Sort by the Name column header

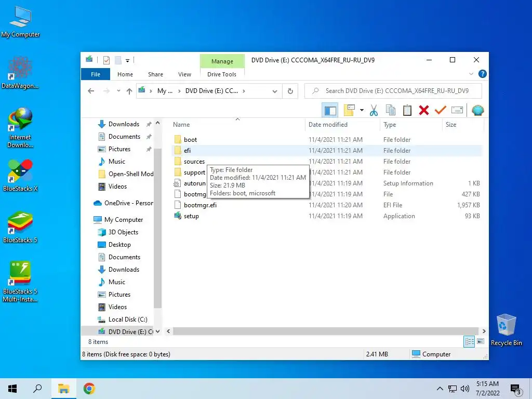coord(181,125)
